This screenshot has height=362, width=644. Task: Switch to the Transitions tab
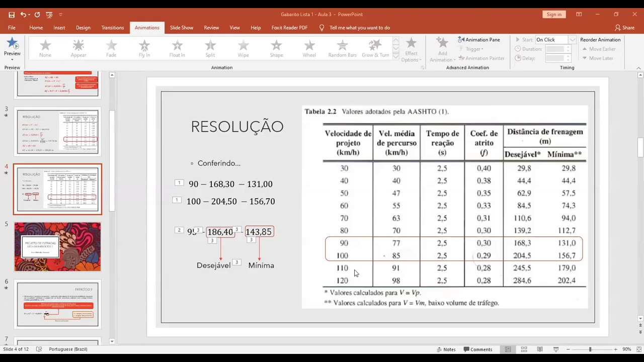pyautogui.click(x=113, y=28)
